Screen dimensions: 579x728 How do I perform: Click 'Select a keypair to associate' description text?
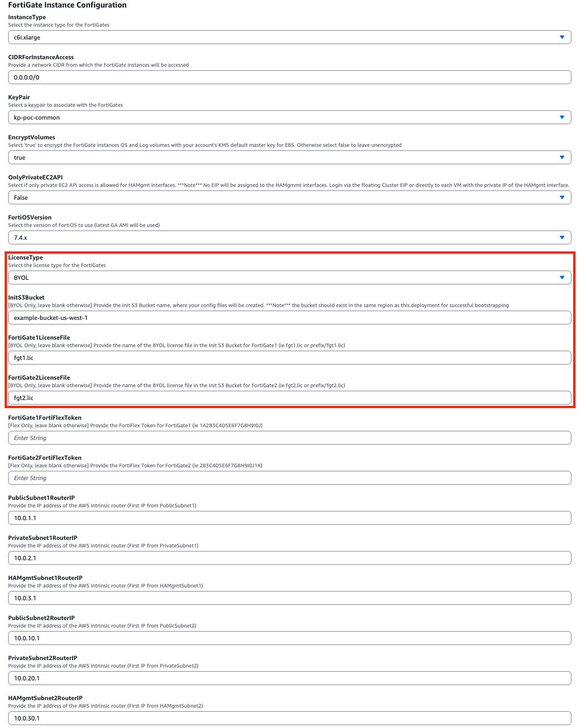[66, 105]
